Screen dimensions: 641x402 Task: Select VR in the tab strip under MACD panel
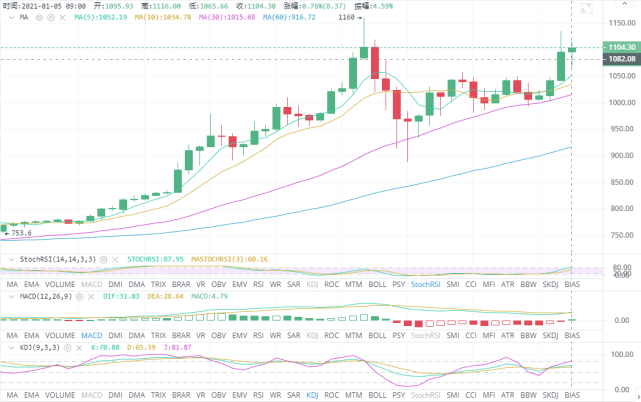click(201, 335)
